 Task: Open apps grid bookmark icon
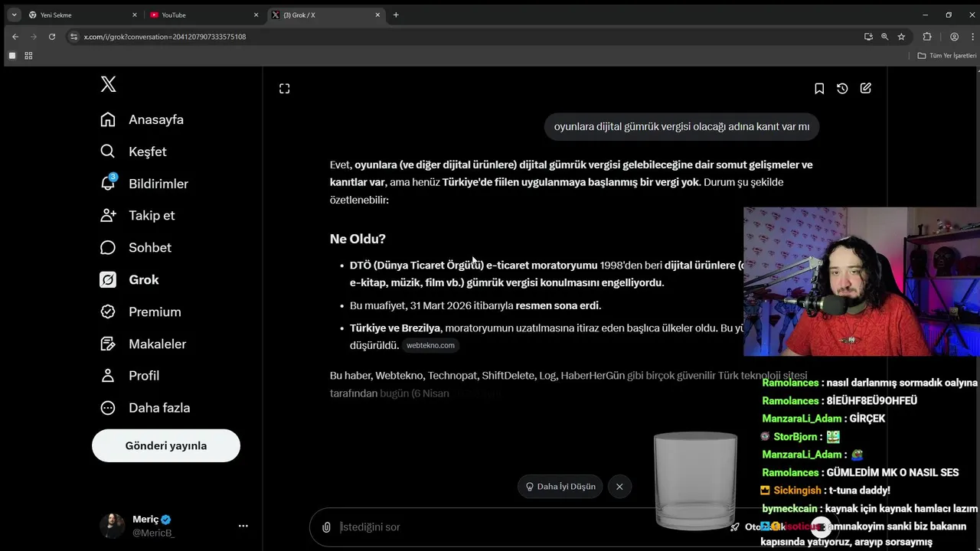[x=28, y=55]
